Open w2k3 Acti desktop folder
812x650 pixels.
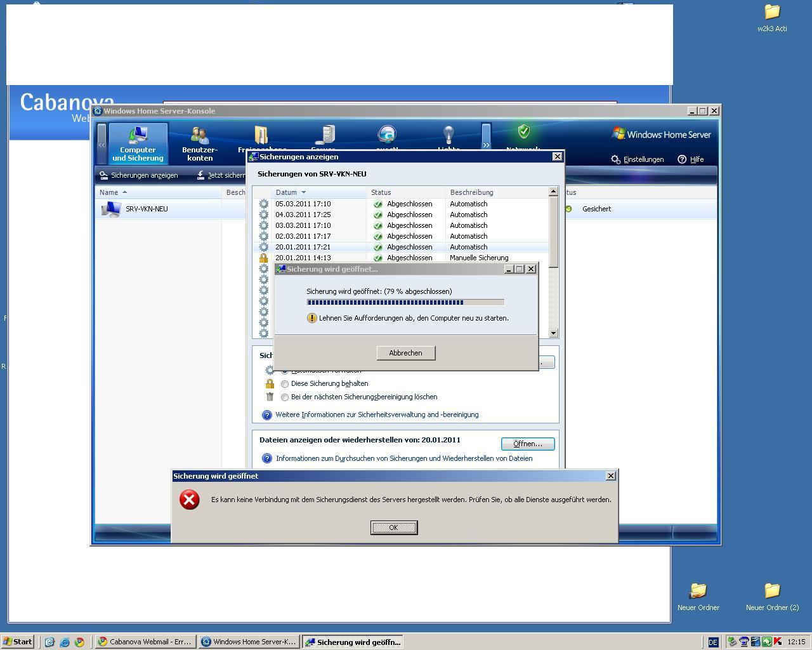click(x=772, y=18)
